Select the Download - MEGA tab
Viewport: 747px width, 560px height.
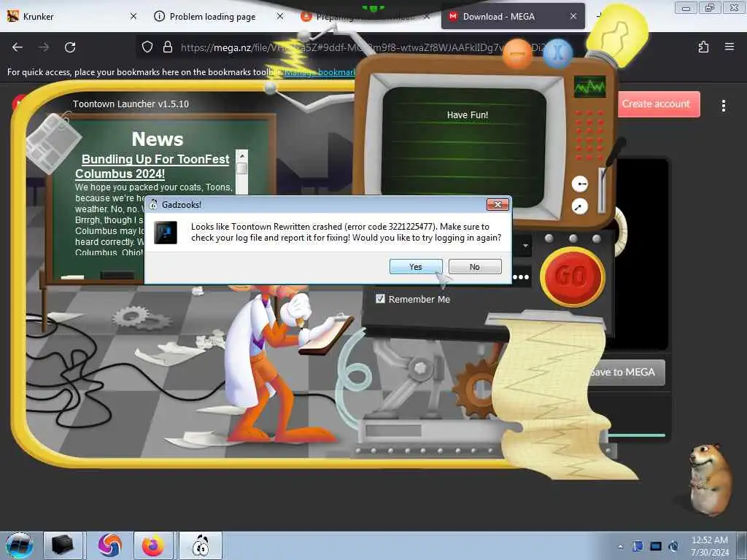513,16
